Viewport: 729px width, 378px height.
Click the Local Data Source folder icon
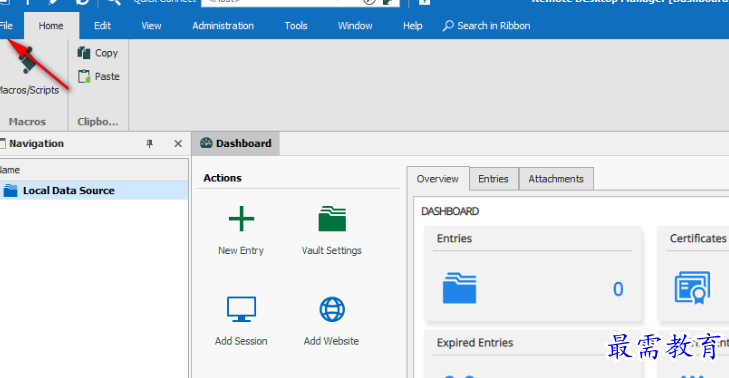(x=10, y=190)
